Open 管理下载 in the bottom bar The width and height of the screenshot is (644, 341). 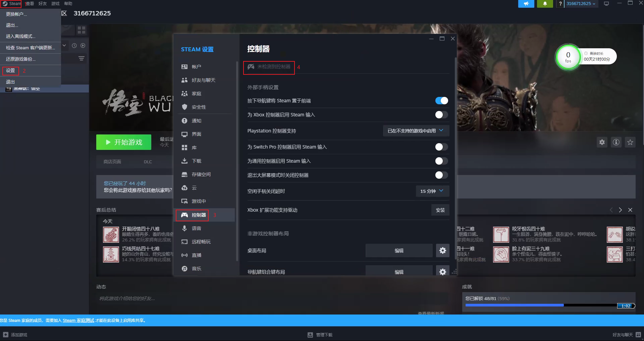click(320, 335)
